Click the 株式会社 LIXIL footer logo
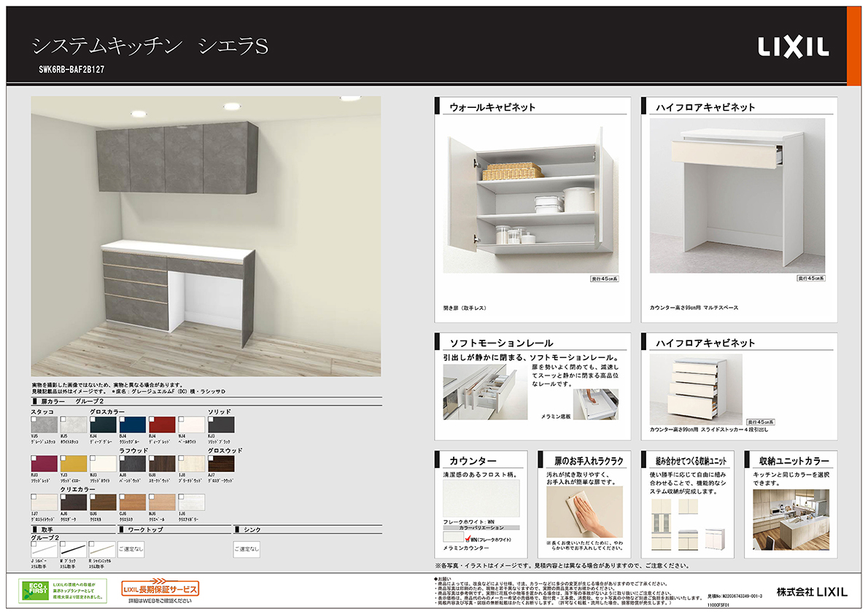The image size is (868, 614). click(812, 592)
